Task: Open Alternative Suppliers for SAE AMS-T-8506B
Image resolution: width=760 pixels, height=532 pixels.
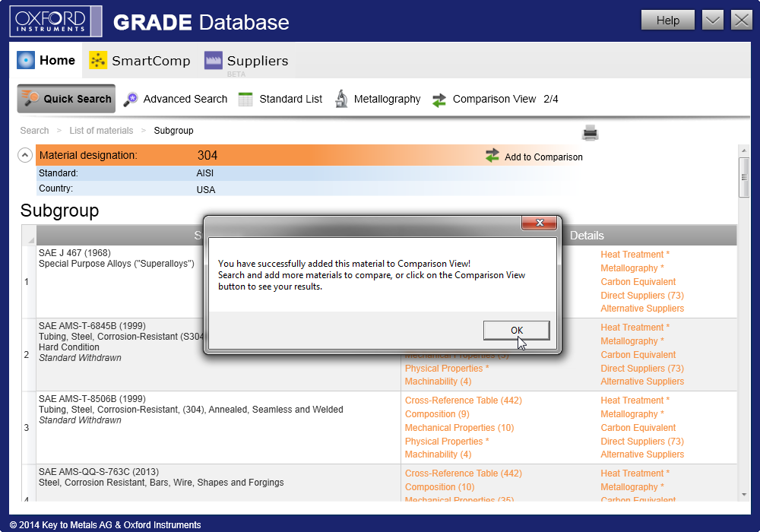Action: coord(642,454)
